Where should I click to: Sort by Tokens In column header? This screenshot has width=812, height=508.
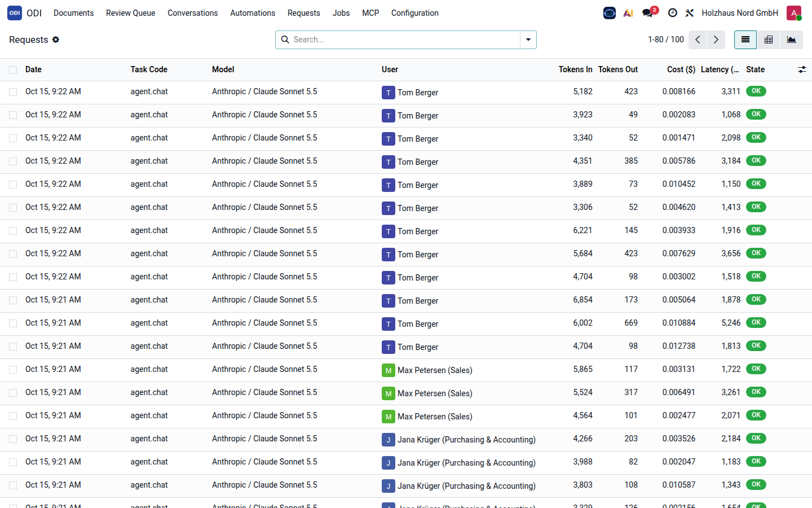tap(575, 69)
